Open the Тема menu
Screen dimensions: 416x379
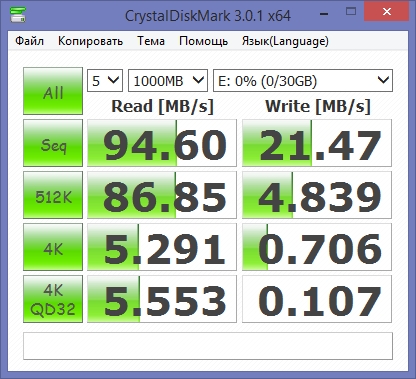(x=151, y=41)
